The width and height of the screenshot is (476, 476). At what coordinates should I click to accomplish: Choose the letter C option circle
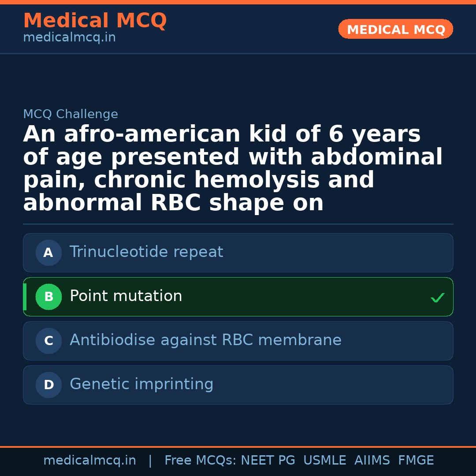pos(48,341)
